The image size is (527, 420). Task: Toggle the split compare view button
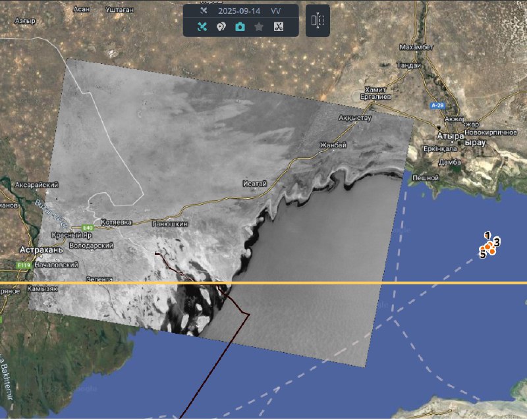click(x=318, y=20)
